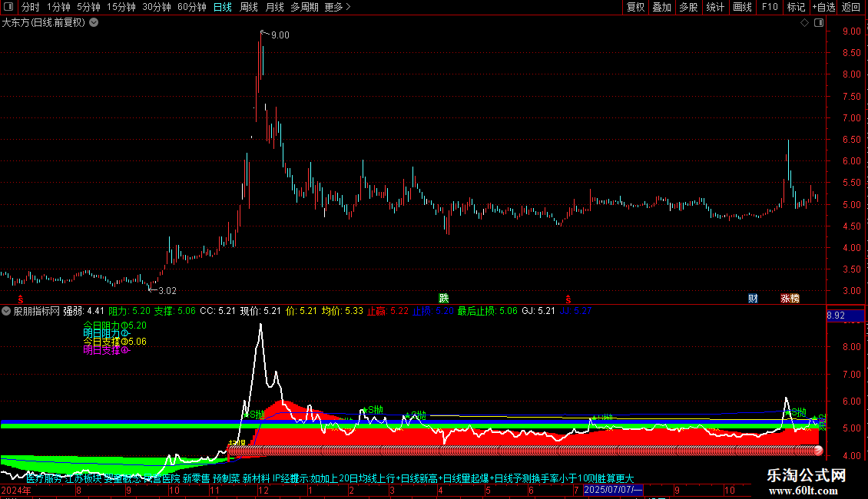This screenshot has width=868, height=499.
Task: Click the 阻力: 5.20 indicator value
Action: (129, 311)
